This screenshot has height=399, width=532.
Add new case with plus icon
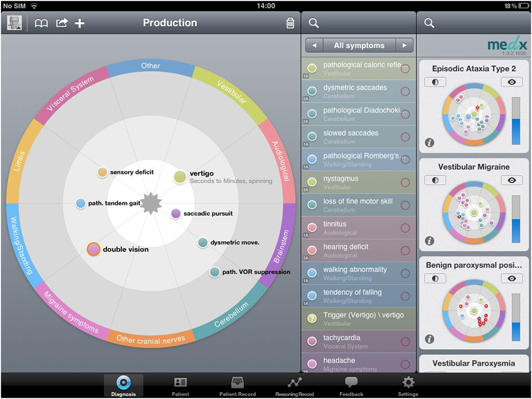click(80, 23)
